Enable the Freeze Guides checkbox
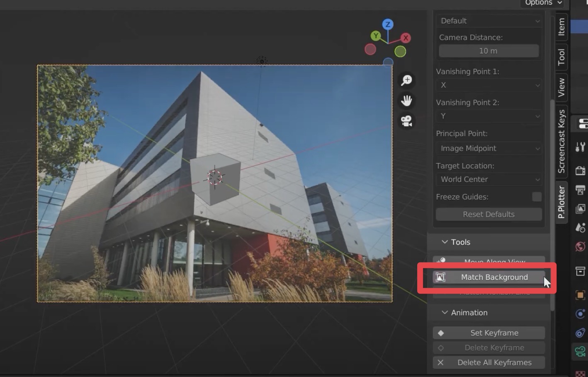 click(x=537, y=197)
